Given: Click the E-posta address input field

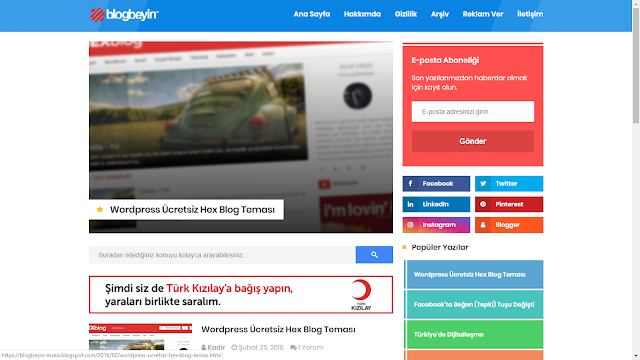Looking at the screenshot, I should click(x=473, y=111).
